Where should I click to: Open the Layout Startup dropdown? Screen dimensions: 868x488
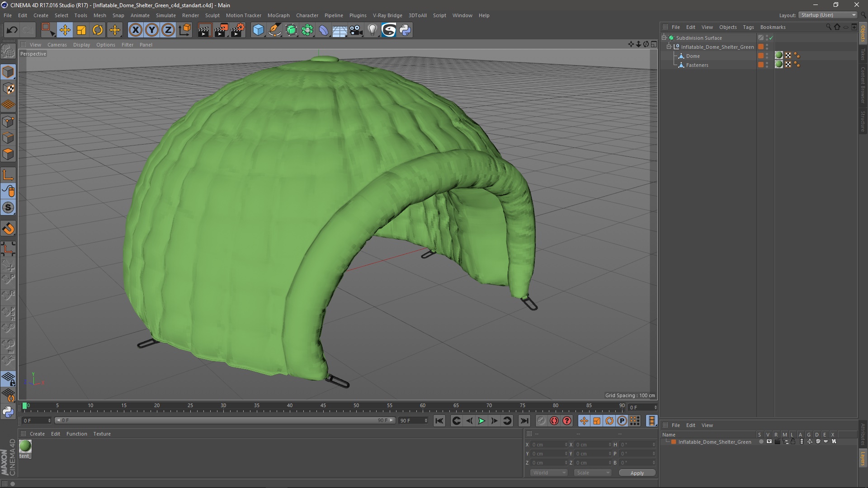pos(828,15)
